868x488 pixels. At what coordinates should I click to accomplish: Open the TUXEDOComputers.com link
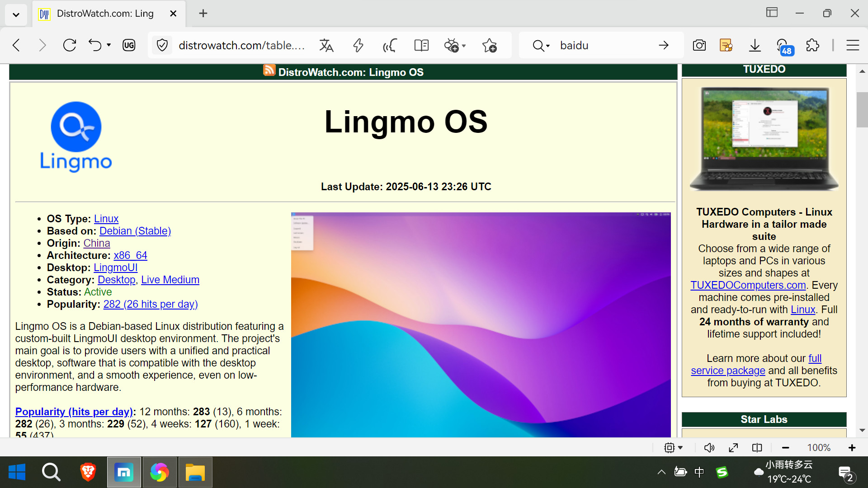click(x=748, y=285)
